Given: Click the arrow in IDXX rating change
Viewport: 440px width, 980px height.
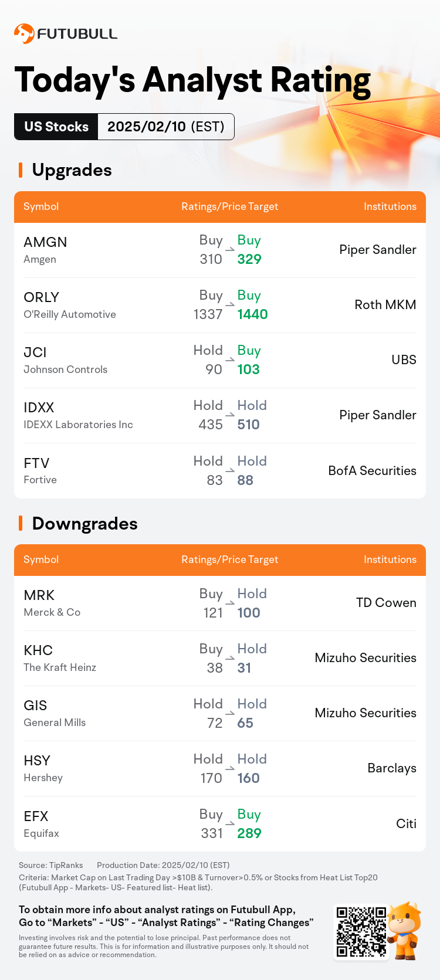Looking at the screenshot, I should (230, 415).
